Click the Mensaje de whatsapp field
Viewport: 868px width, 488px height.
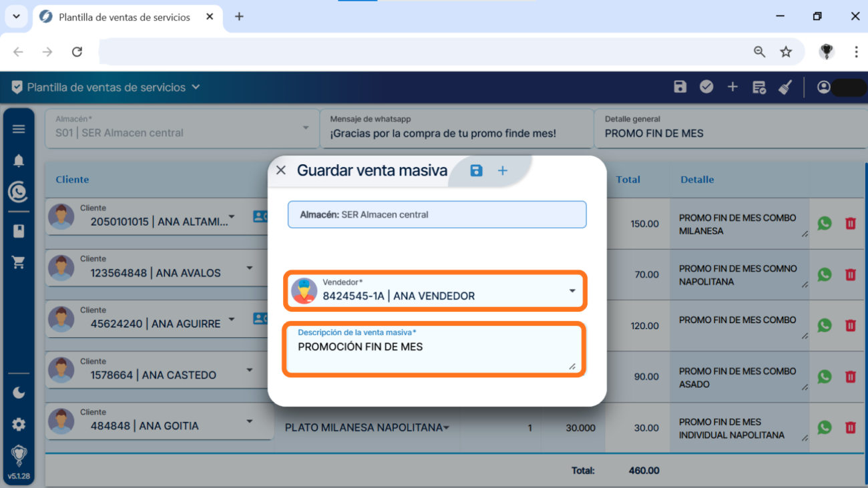click(455, 133)
